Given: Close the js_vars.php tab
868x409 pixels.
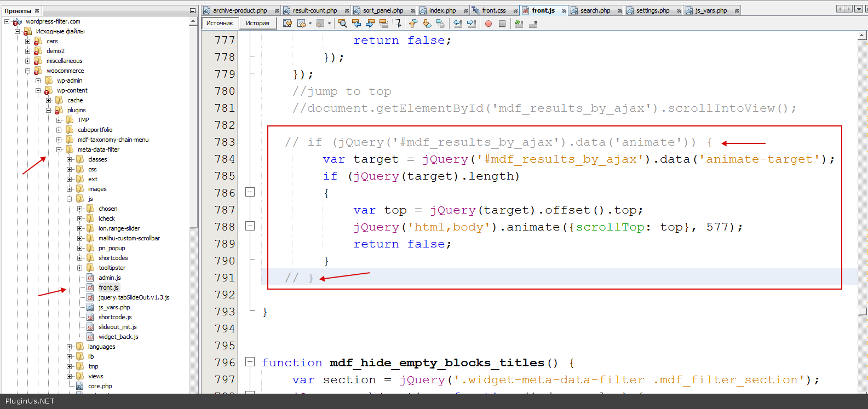Looking at the screenshot, I should (x=737, y=10).
